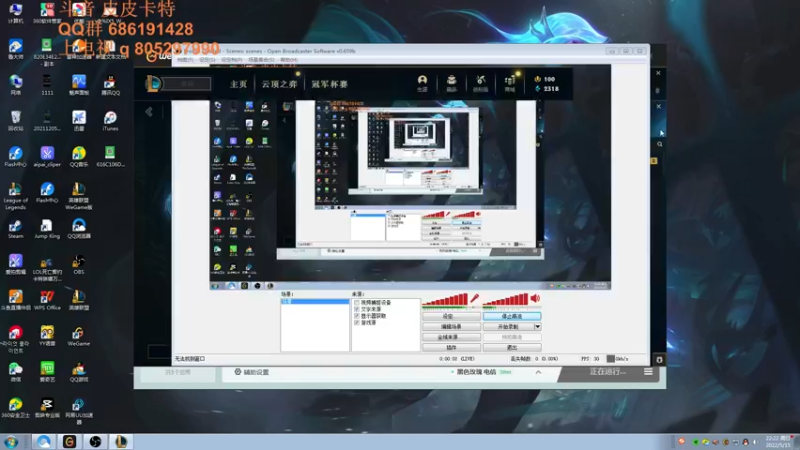Viewport: 800px width, 450px height.
Task: Open the dropdown arrow beside 开始录制
Action: tap(537, 327)
